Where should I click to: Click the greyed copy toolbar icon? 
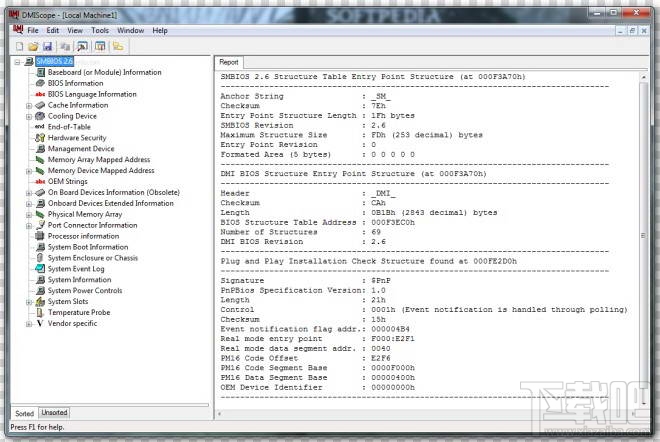pos(65,46)
